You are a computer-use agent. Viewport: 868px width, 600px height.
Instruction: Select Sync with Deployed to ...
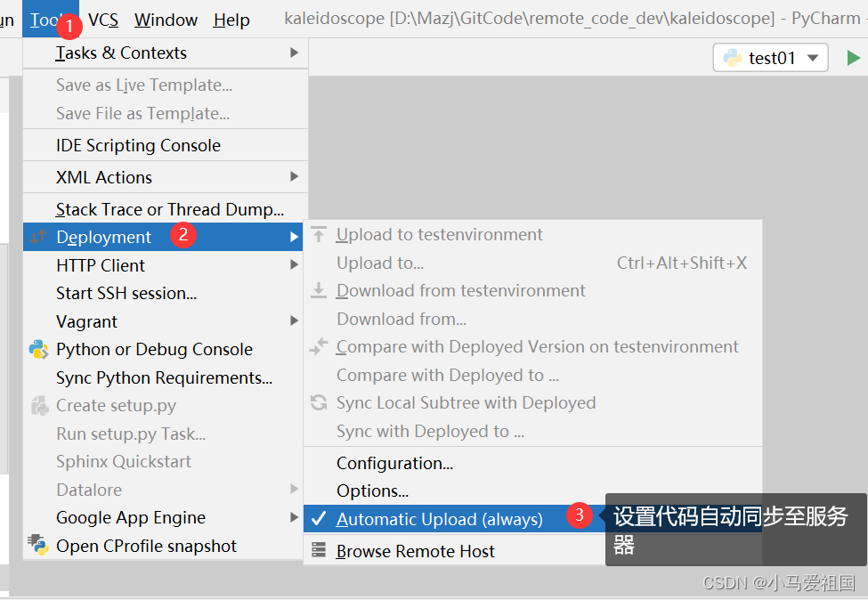(532, 431)
